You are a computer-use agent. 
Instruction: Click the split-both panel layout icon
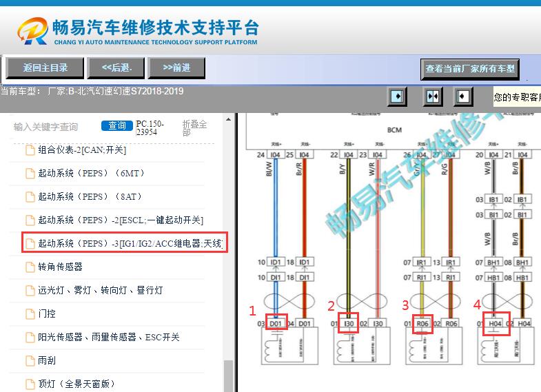(x=433, y=96)
